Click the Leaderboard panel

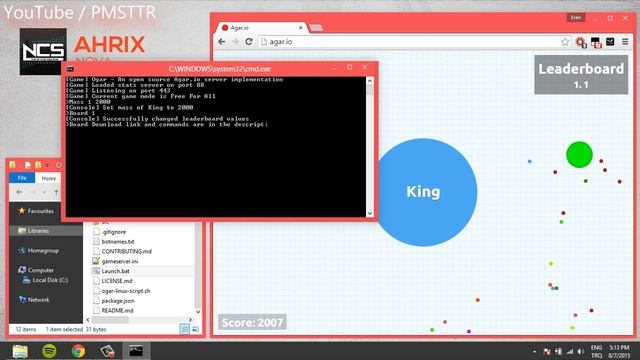pyautogui.click(x=581, y=75)
